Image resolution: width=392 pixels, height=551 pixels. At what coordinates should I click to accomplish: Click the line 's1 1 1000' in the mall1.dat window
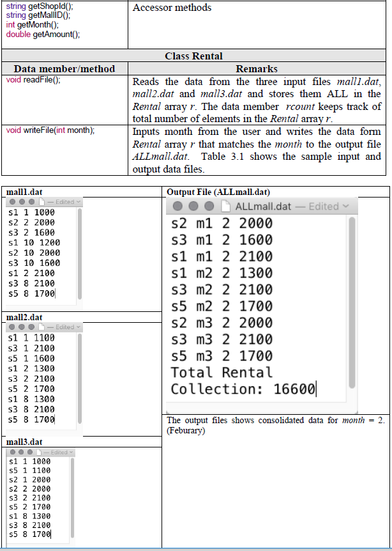click(x=31, y=212)
